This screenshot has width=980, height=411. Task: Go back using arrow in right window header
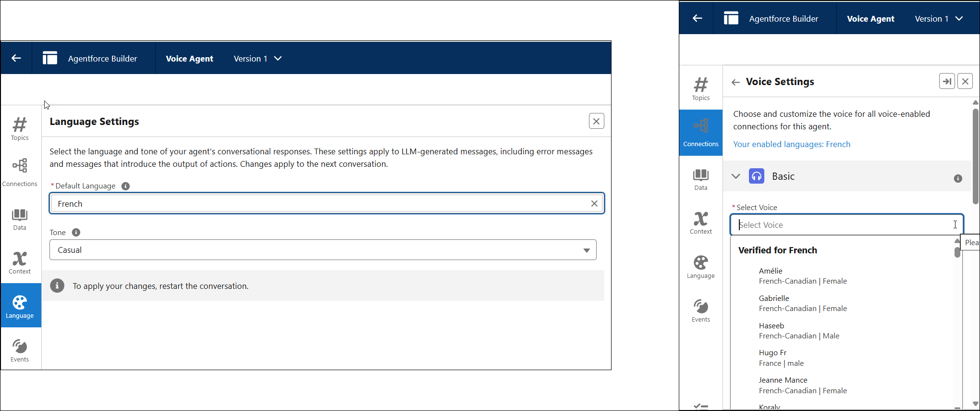[698, 18]
